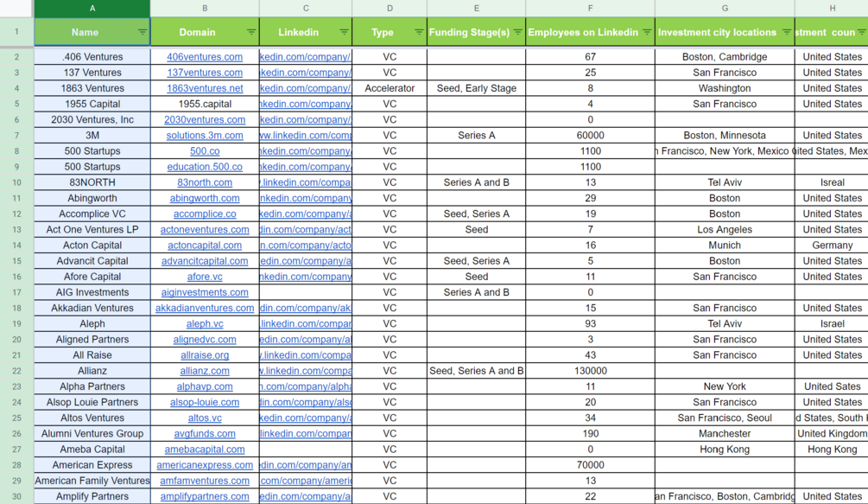Select the 'Seed, Early Stage' cell
The width and height of the screenshot is (868, 504).
477,88
